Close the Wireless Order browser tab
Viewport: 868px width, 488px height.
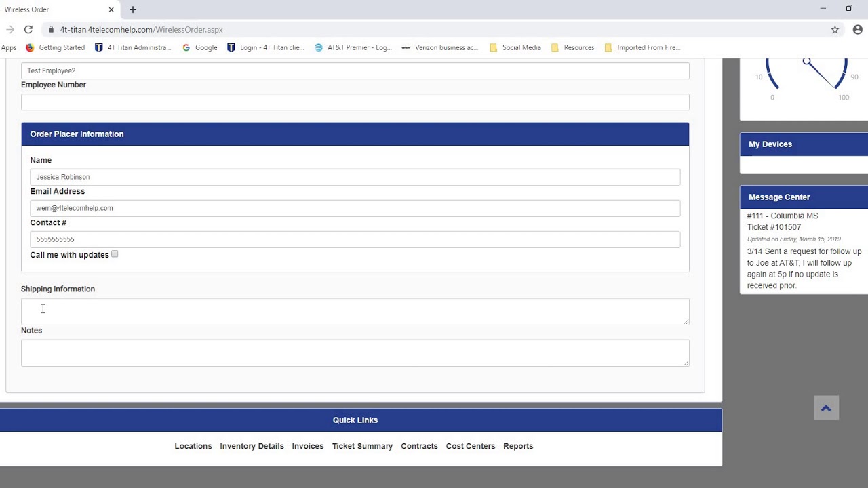tap(111, 9)
